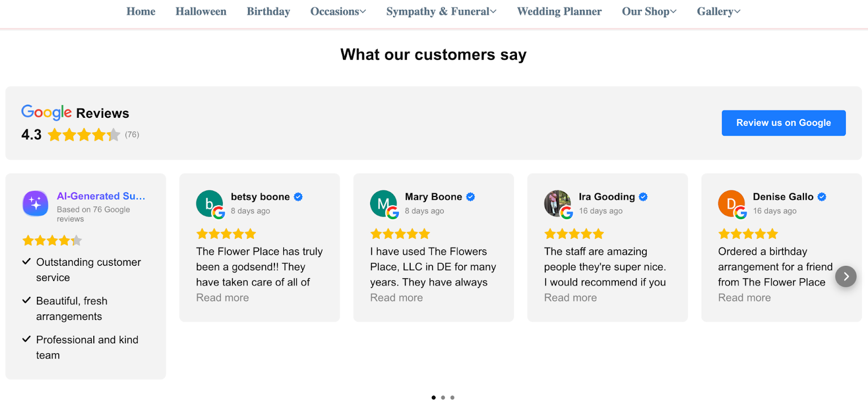This screenshot has height=415, width=868.
Task: Select the first carousel pagination dot
Action: (433, 398)
